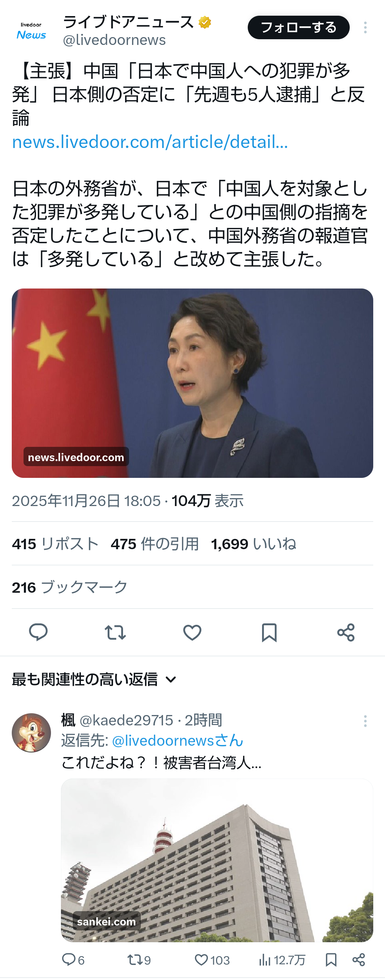385x980 pixels.
Task: Tap the repost icon under main post
Action: click(115, 632)
